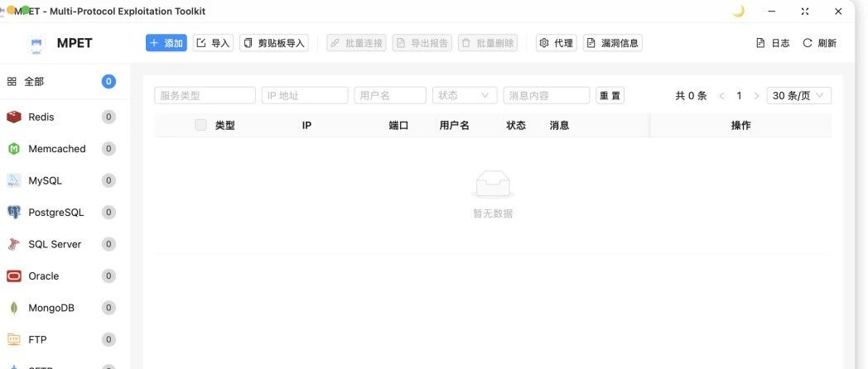Viewport: 868px width, 369px height.
Task: Click the 端口 column header
Action: [x=398, y=126]
